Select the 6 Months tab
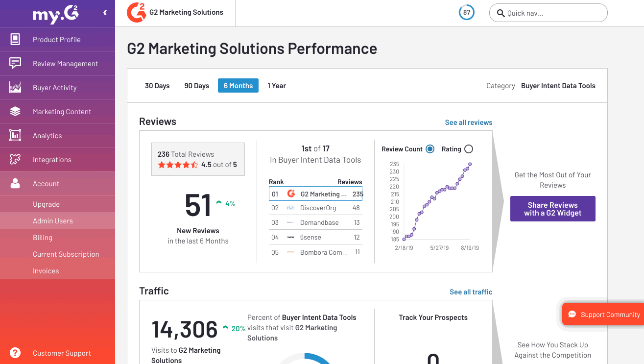This screenshot has height=364, width=644. [x=238, y=86]
